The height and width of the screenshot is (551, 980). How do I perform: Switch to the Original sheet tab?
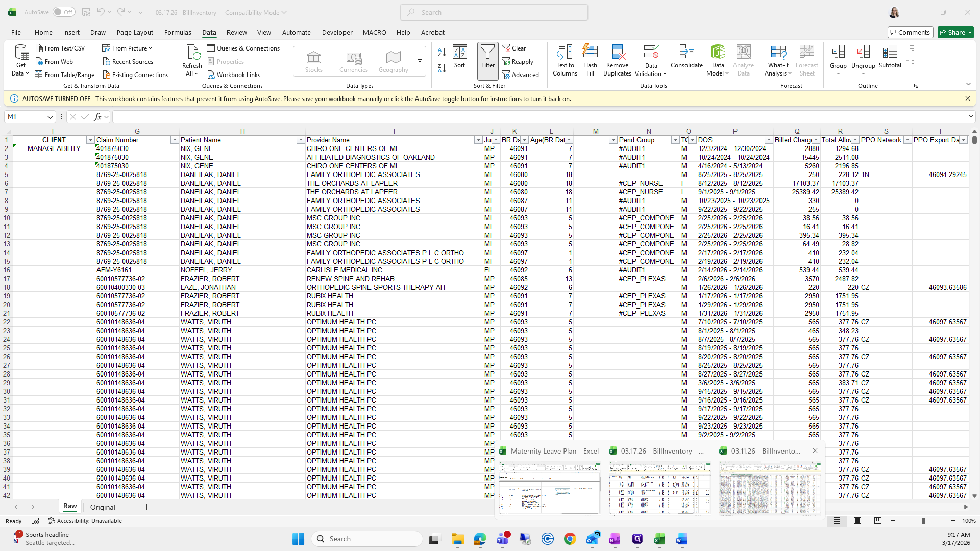point(103,507)
